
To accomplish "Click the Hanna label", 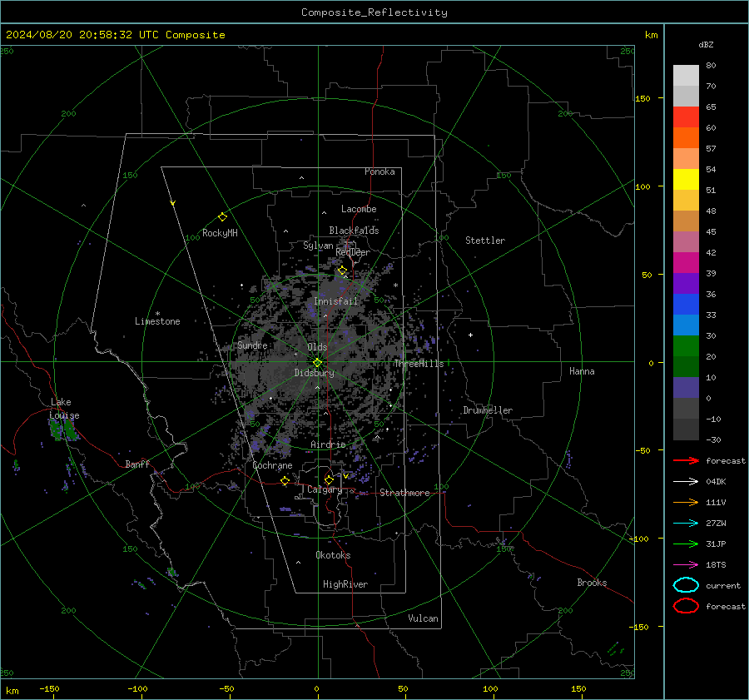I will pos(582,371).
